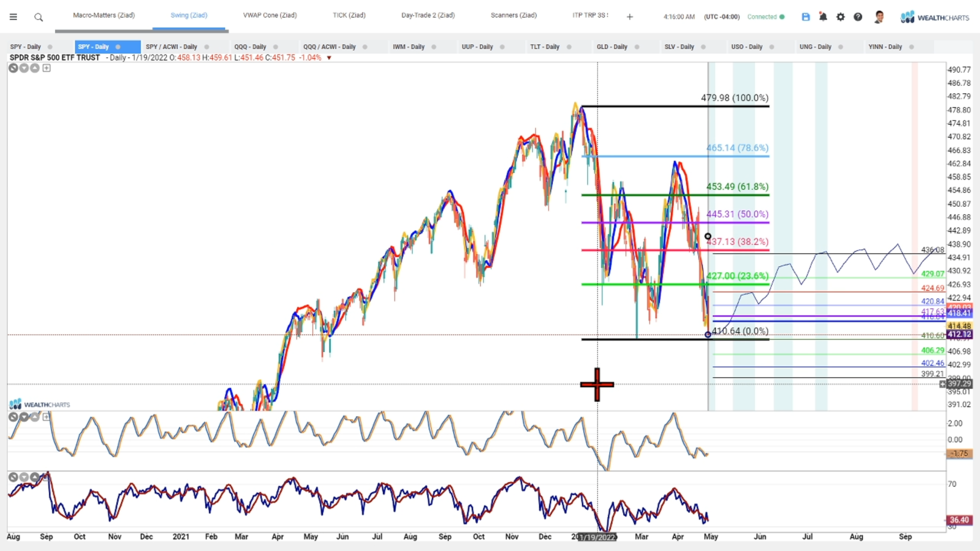Toggle dot on SPY / ACWI - Daily tab
Image resolution: width=980 pixels, height=551 pixels.
pyautogui.click(x=207, y=47)
